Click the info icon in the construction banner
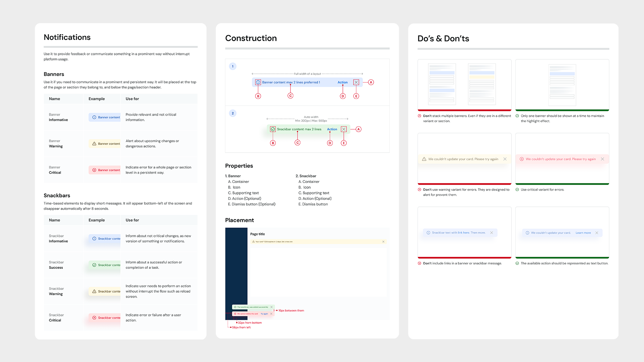The height and width of the screenshot is (362, 644). pyautogui.click(x=258, y=82)
